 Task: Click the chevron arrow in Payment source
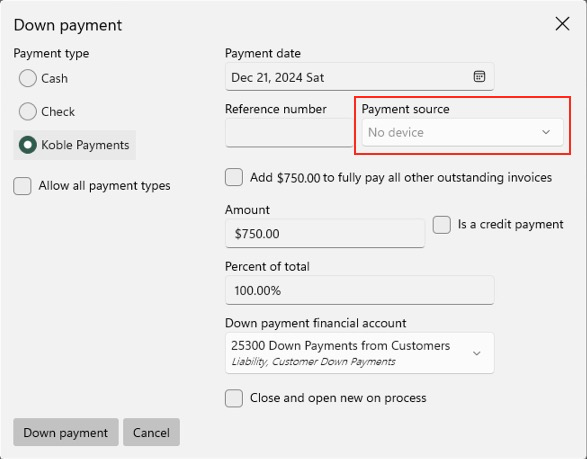546,132
